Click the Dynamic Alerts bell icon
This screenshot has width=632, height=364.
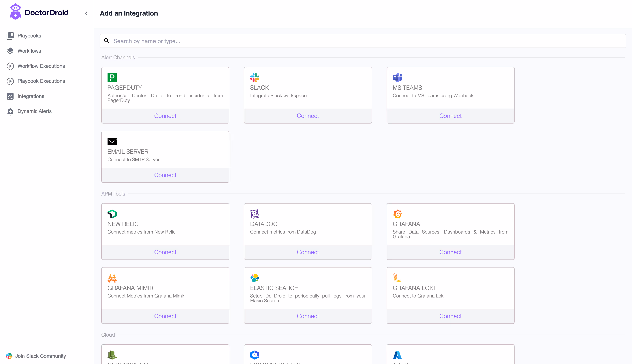(10, 111)
